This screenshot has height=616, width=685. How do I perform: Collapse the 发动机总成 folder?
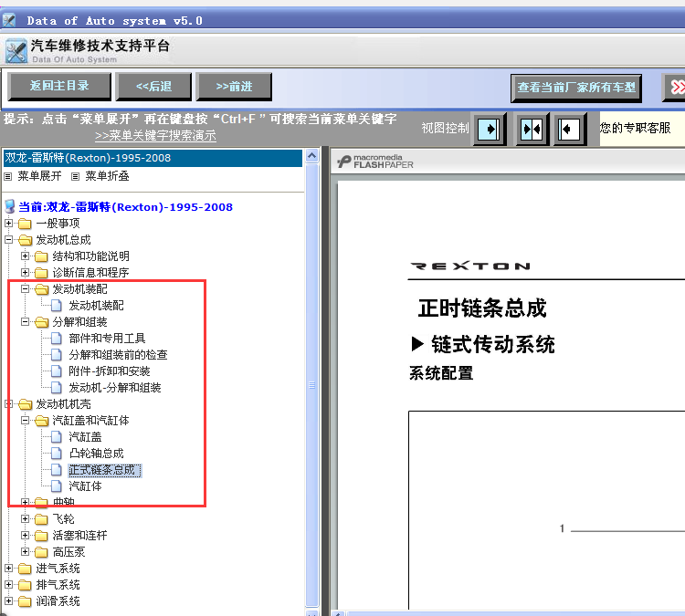[x=8, y=239]
